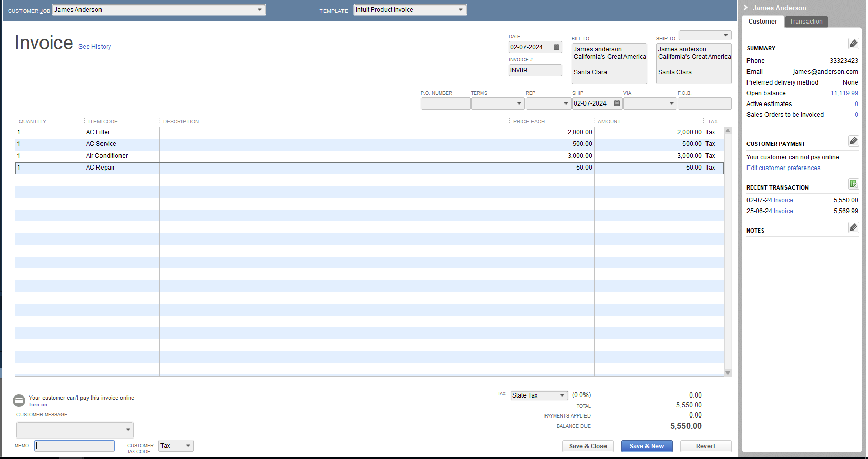Expand the Terms dropdown
868x459 pixels.
point(519,103)
